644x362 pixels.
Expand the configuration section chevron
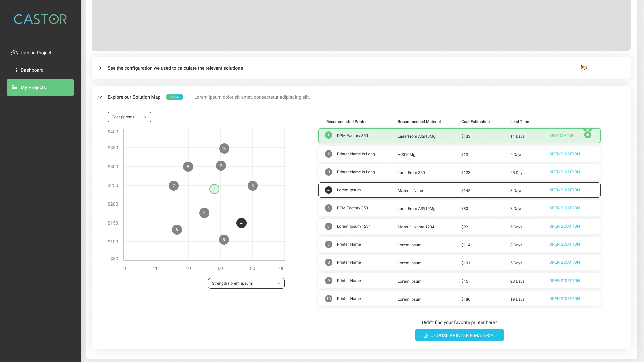click(x=100, y=68)
